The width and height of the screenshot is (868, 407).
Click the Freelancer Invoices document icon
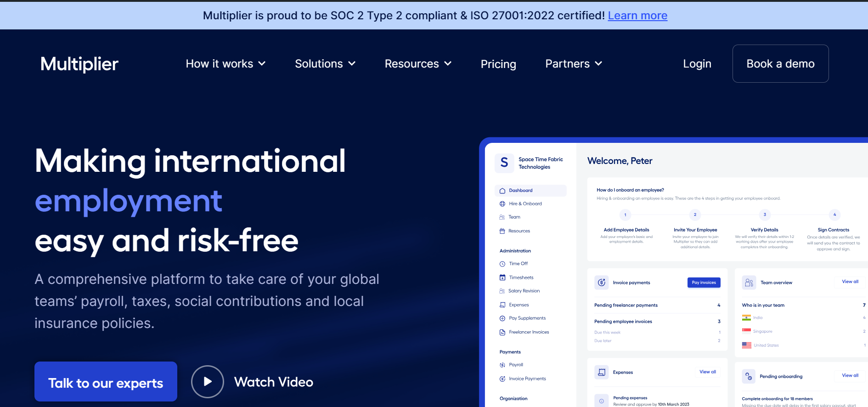502,332
